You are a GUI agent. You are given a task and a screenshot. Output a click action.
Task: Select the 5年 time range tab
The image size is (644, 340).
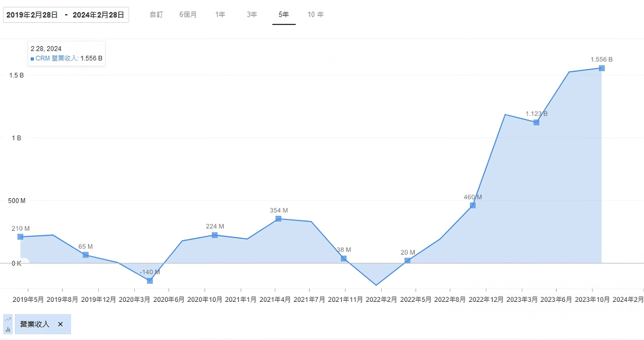coord(284,15)
